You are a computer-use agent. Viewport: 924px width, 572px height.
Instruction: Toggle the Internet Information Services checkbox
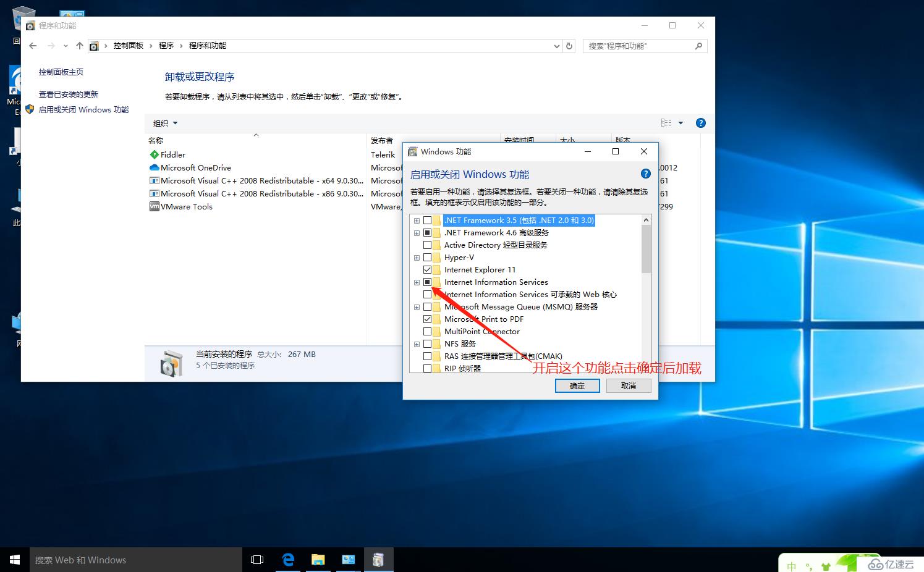point(427,282)
